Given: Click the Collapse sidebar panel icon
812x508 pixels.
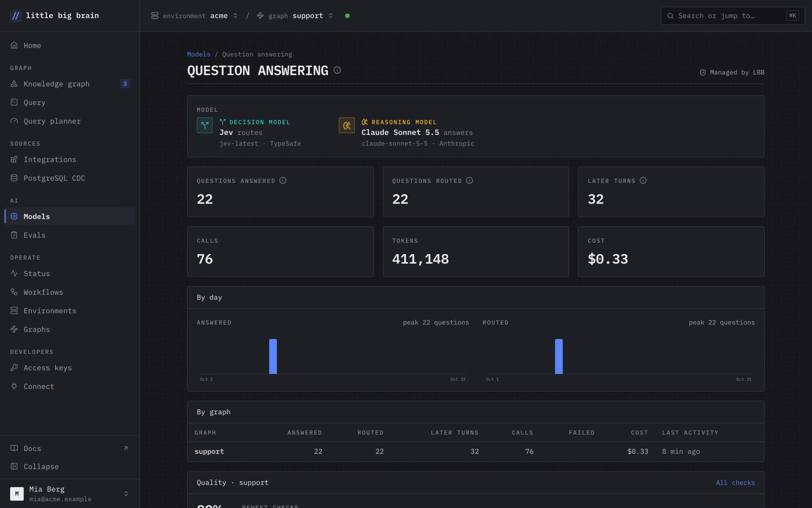Looking at the screenshot, I should 14,466.
